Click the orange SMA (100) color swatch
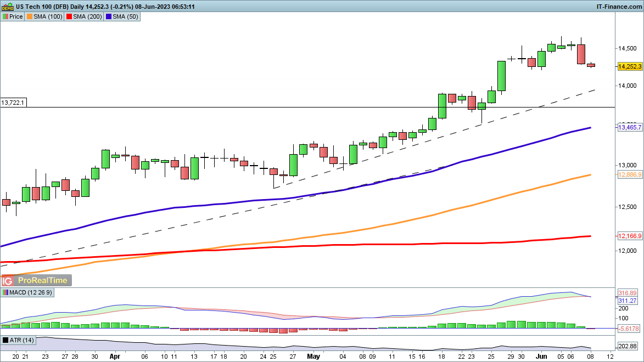 tap(30, 17)
